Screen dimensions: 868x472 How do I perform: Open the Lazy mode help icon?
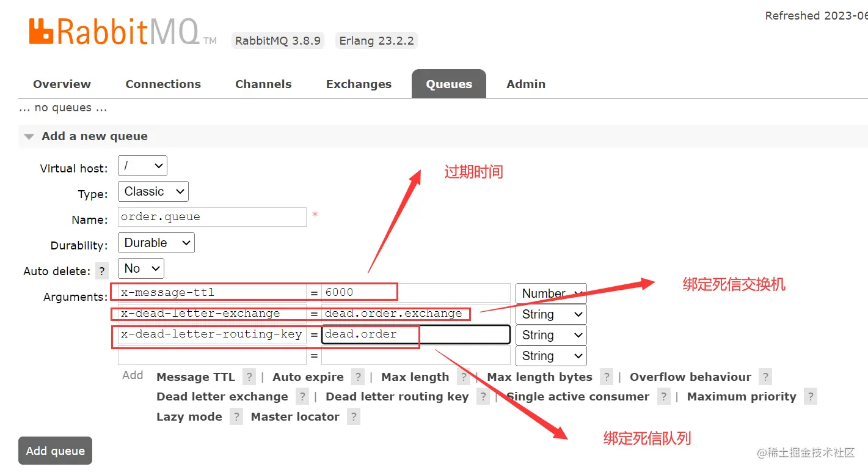coord(236,416)
